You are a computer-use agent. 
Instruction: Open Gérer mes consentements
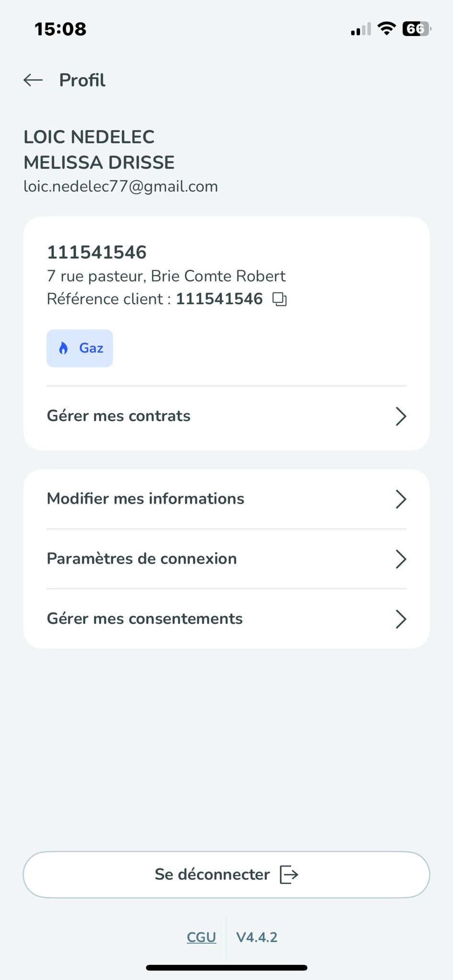[145, 618]
